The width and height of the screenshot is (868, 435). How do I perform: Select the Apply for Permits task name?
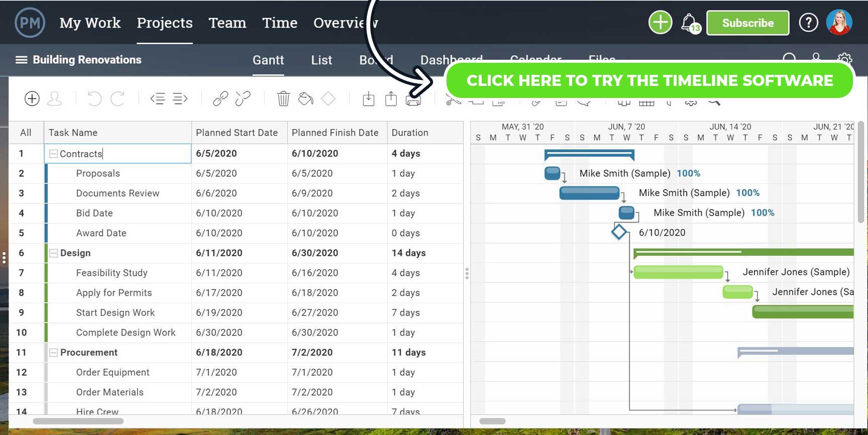[114, 293]
